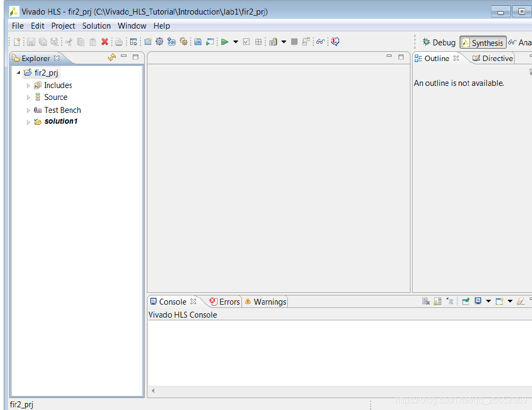
Task: Minimize the central editor area
Action: pyautogui.click(x=389, y=56)
